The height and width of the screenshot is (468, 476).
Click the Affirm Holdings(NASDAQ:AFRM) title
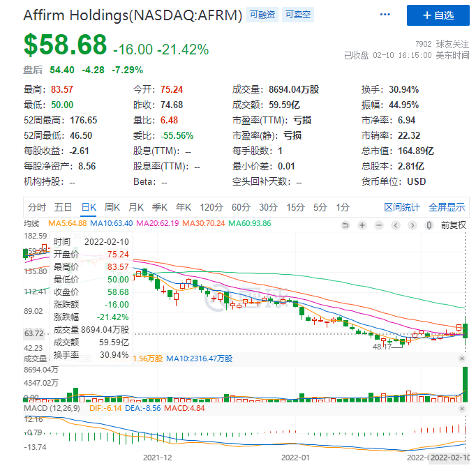pyautogui.click(x=133, y=15)
